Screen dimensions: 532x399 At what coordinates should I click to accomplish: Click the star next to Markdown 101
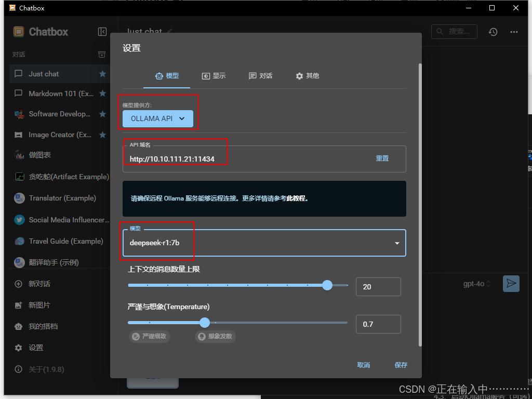102,94
